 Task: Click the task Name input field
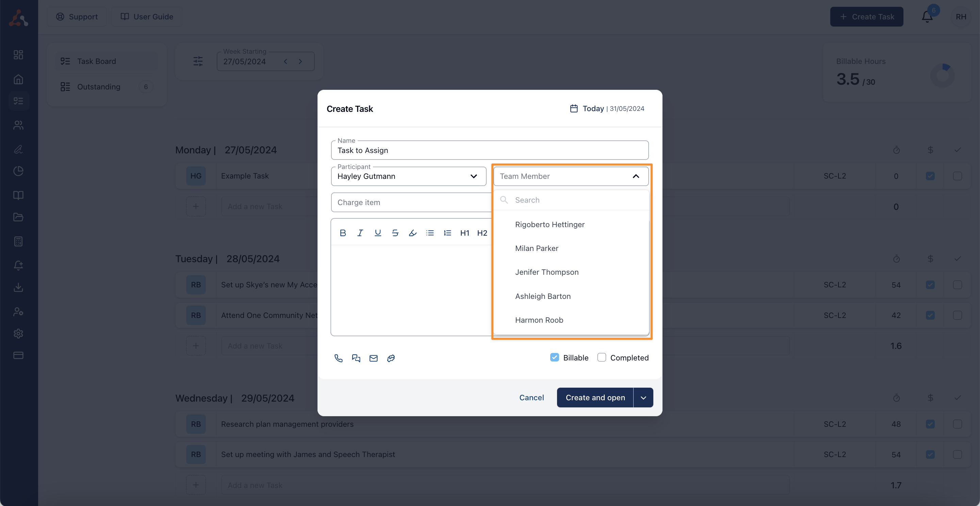pos(490,150)
